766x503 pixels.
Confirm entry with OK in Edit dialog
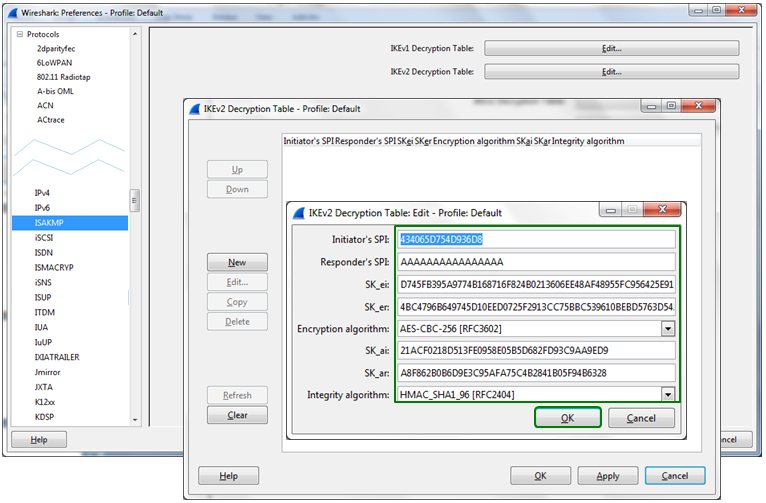pos(568,418)
